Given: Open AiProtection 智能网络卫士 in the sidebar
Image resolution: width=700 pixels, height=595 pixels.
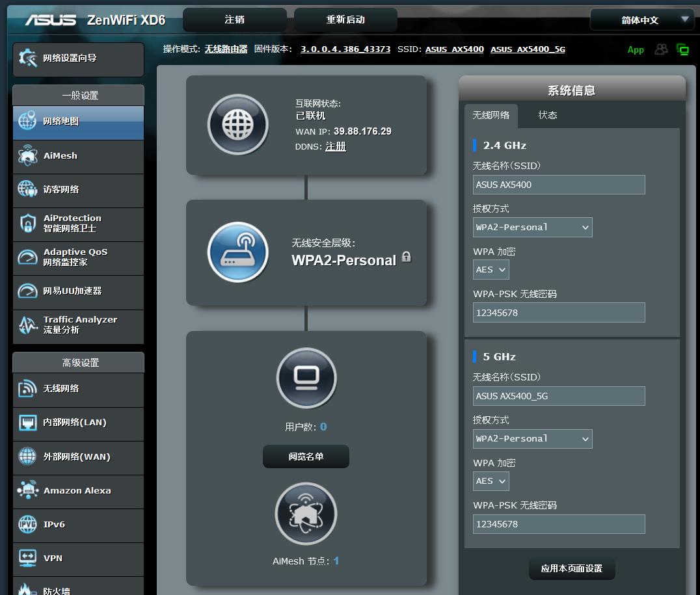Looking at the screenshot, I should click(x=78, y=224).
